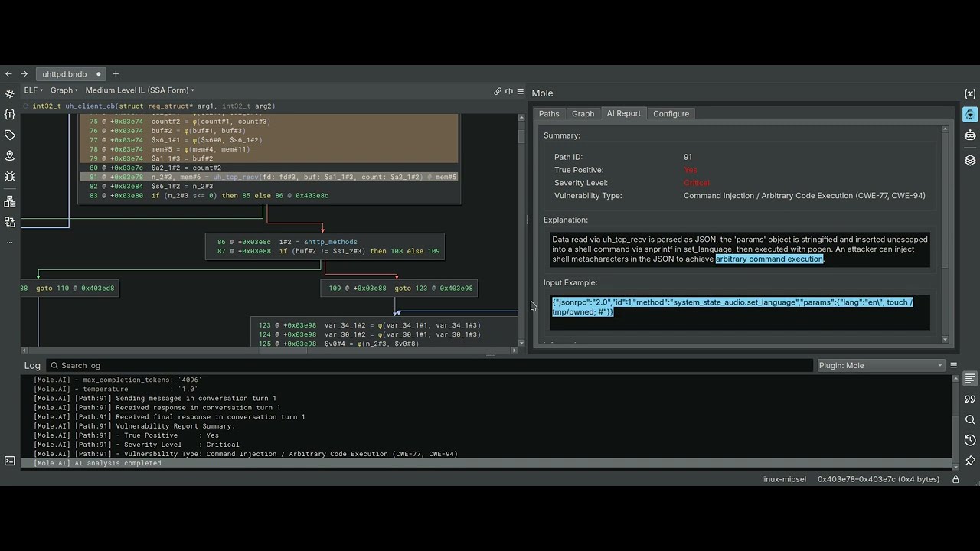Select the Mole icon in right sidebar
980x551 pixels.
click(x=970, y=113)
